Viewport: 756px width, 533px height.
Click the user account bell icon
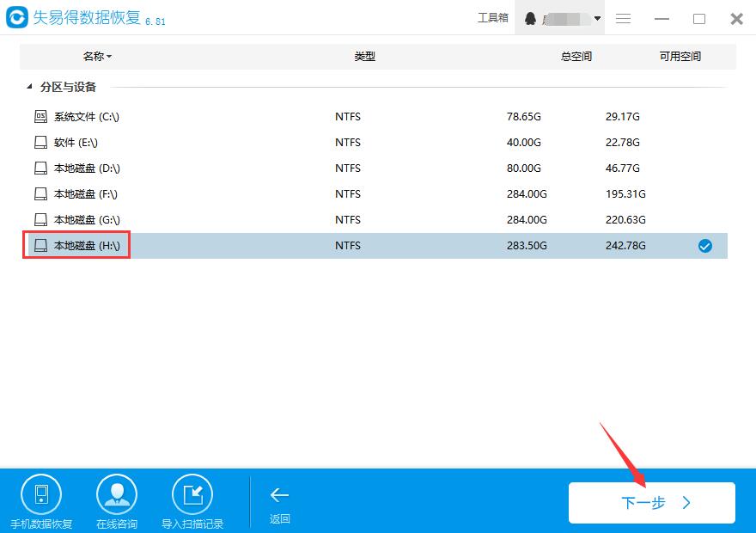point(530,18)
